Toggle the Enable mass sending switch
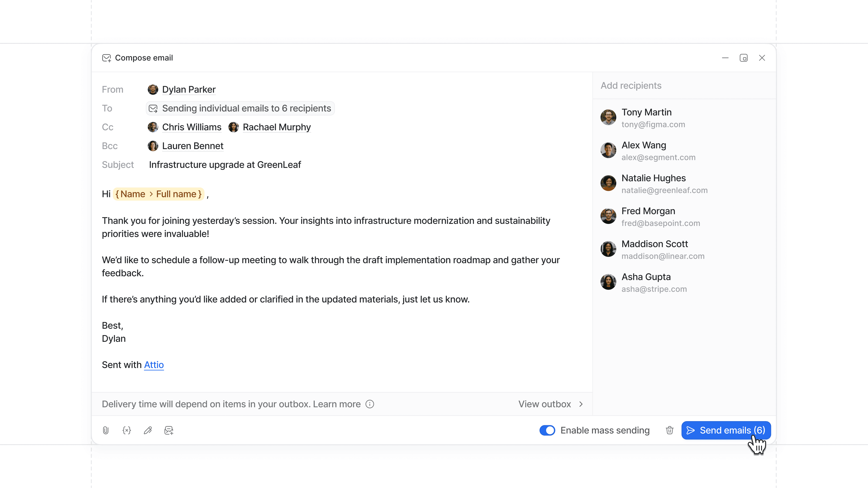The image size is (868, 488). pyautogui.click(x=547, y=430)
